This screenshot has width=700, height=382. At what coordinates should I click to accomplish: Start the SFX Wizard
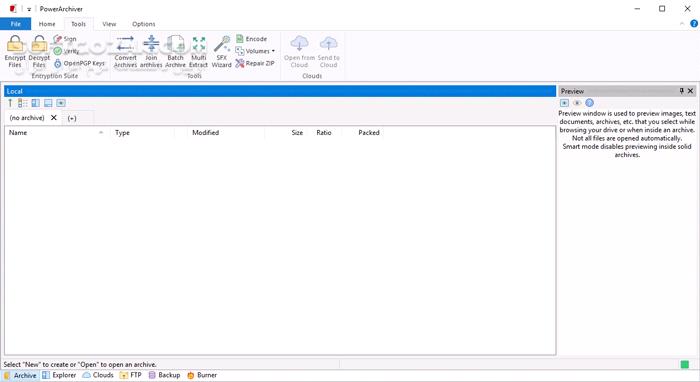click(x=221, y=52)
